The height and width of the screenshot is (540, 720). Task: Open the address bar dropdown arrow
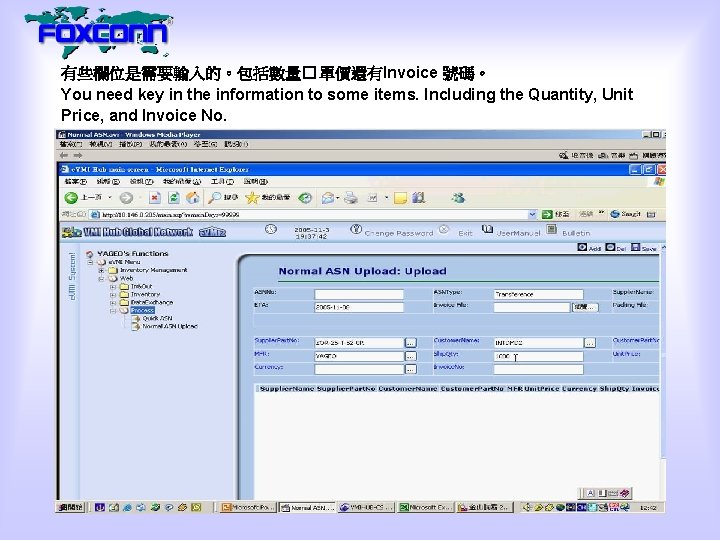pyautogui.click(x=532, y=214)
